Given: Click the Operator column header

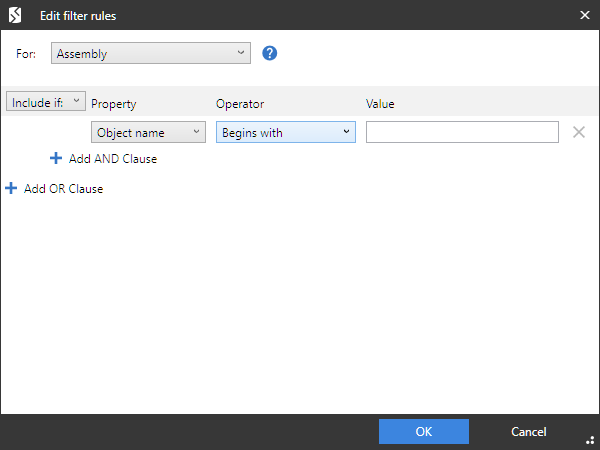Looking at the screenshot, I should coord(240,104).
